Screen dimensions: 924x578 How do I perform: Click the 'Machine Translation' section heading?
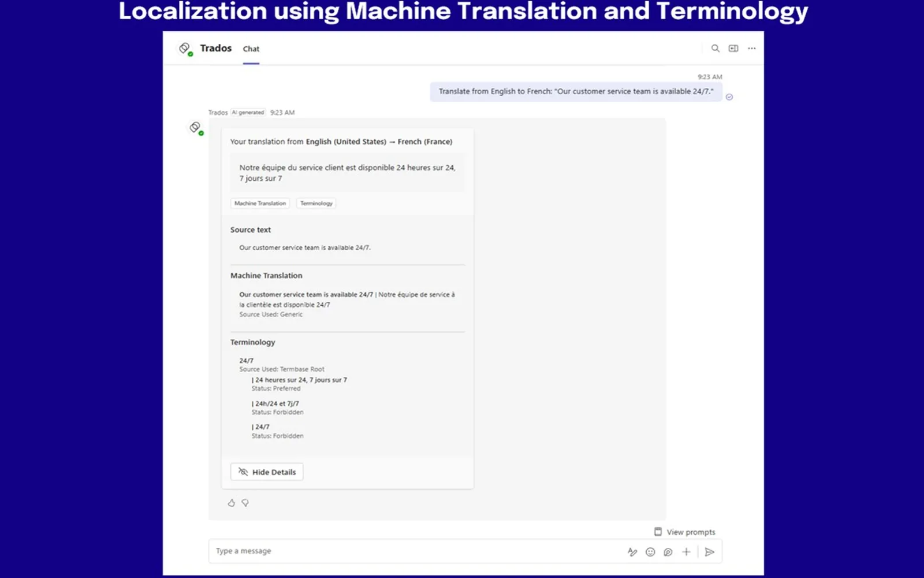pyautogui.click(x=266, y=276)
